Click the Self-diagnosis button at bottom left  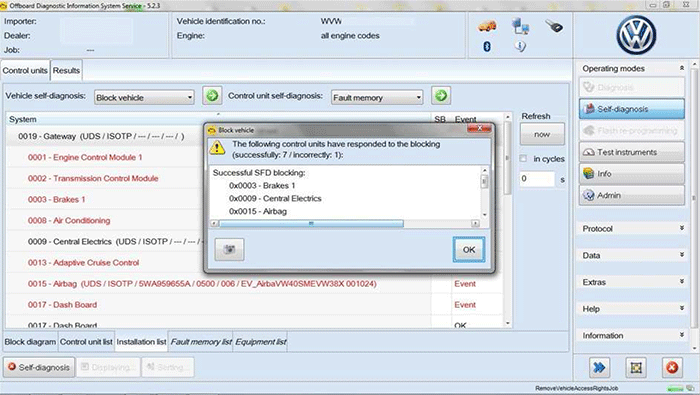[39, 367]
